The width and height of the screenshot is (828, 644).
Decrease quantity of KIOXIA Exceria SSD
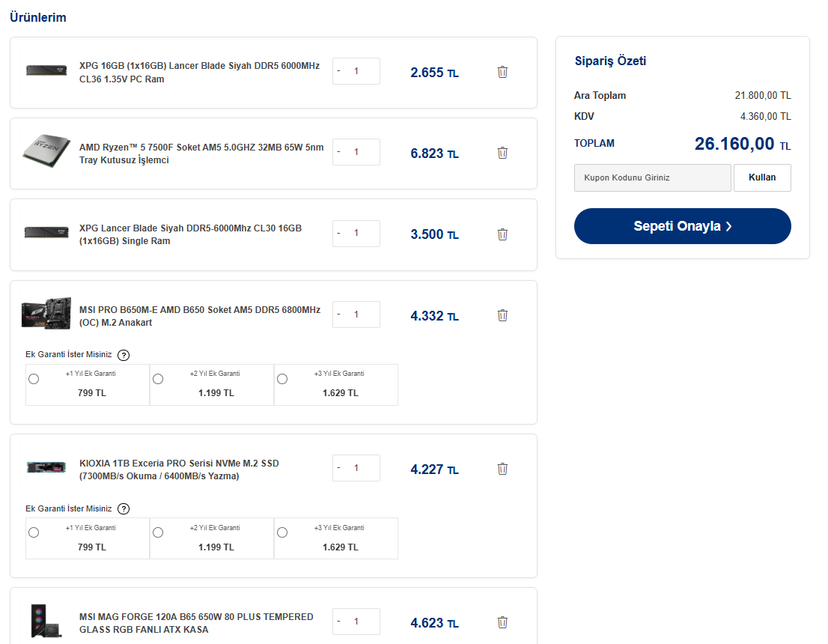coord(338,468)
